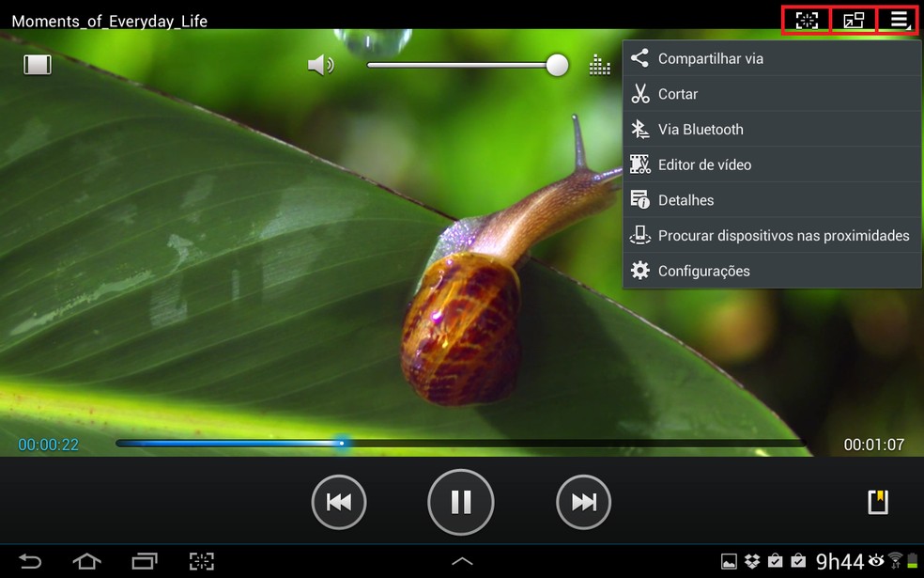Click the share icon beside Compartilhar via

pos(640,58)
